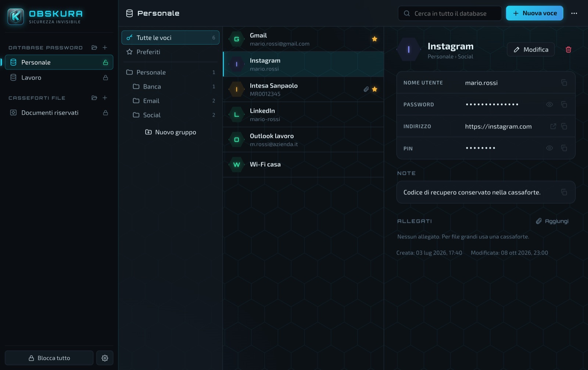This screenshot has width=588, height=370.
Task: Click the Blocca tutto button
Action: (x=49, y=358)
